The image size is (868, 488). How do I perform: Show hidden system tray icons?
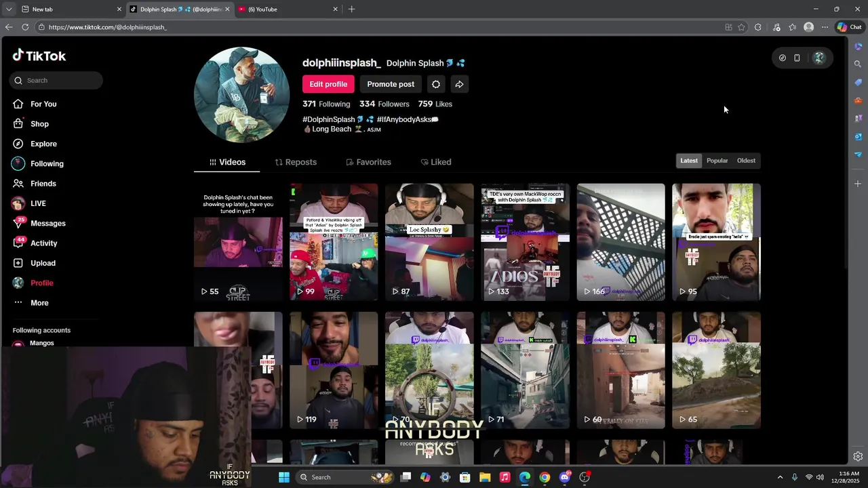pyautogui.click(x=780, y=477)
